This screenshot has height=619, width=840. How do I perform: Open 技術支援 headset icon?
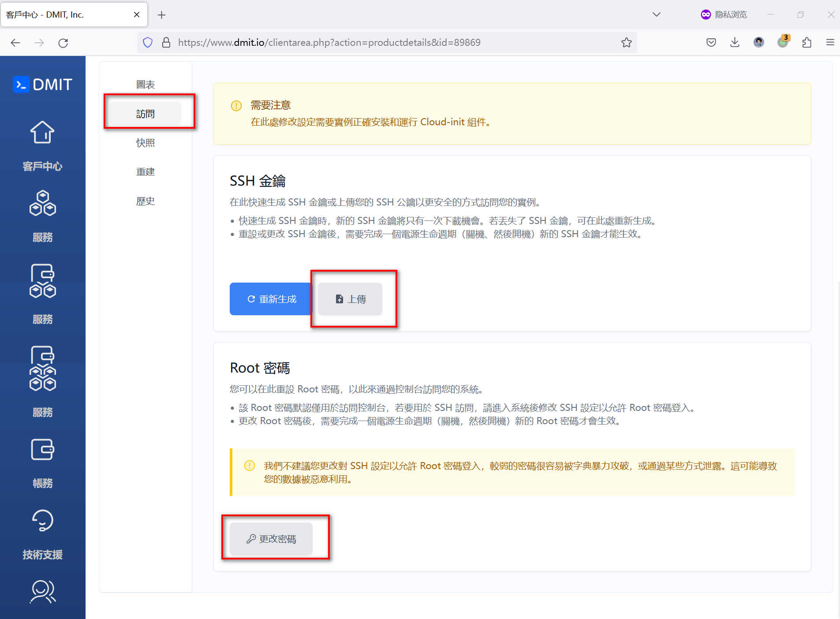(42, 521)
